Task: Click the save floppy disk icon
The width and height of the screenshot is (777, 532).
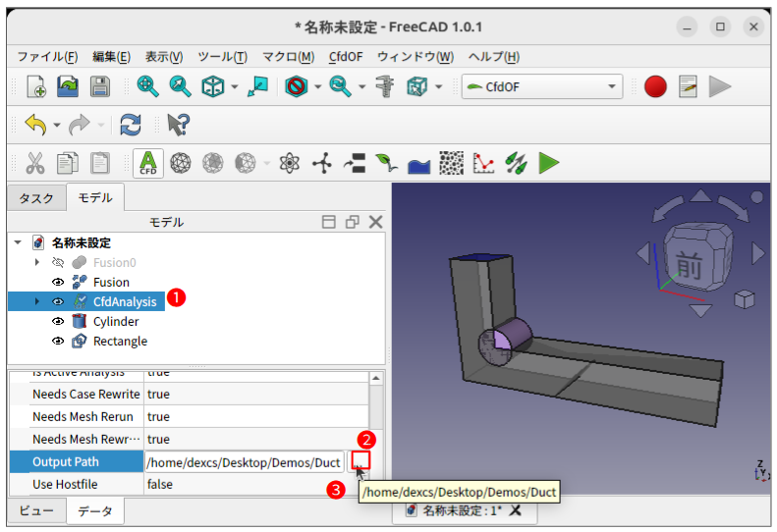Action: [100, 87]
